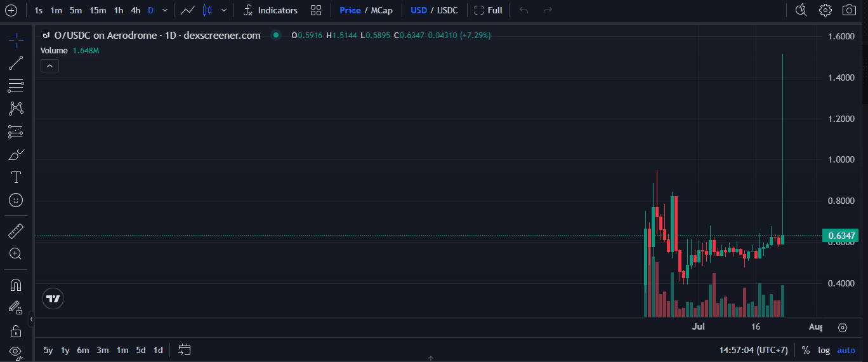Toggle hide all drawings eye icon
The width and height of the screenshot is (868, 362).
pos(16,351)
